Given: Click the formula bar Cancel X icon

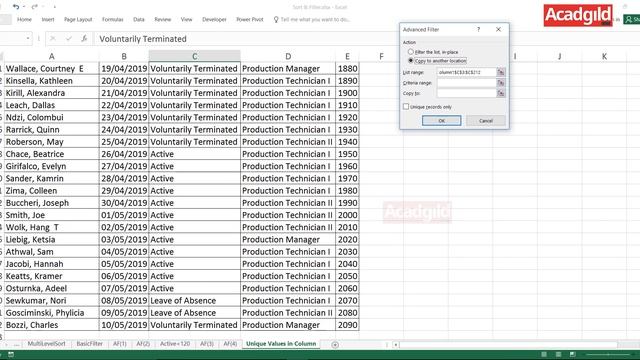Looking at the screenshot, I should click(x=53, y=38).
